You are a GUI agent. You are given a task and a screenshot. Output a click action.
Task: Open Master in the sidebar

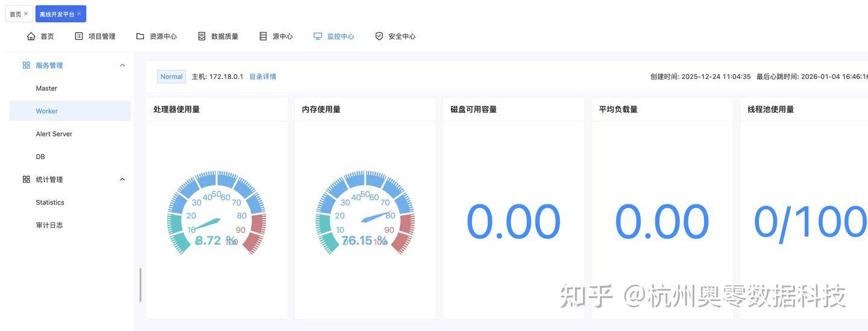pyautogui.click(x=46, y=88)
